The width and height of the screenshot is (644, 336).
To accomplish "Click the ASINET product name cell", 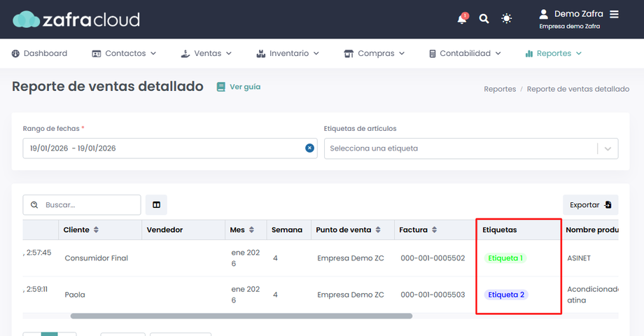I will [579, 258].
